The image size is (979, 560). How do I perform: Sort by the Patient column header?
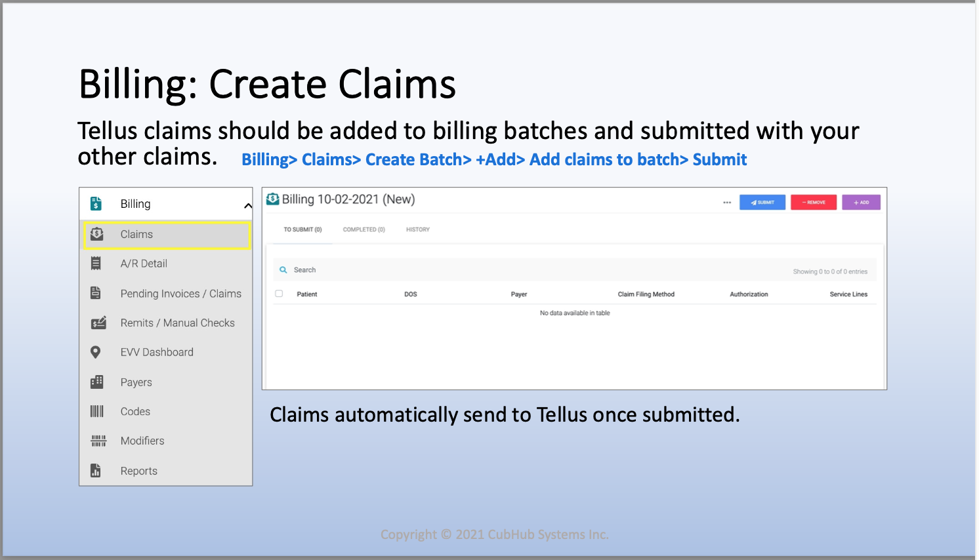(306, 294)
